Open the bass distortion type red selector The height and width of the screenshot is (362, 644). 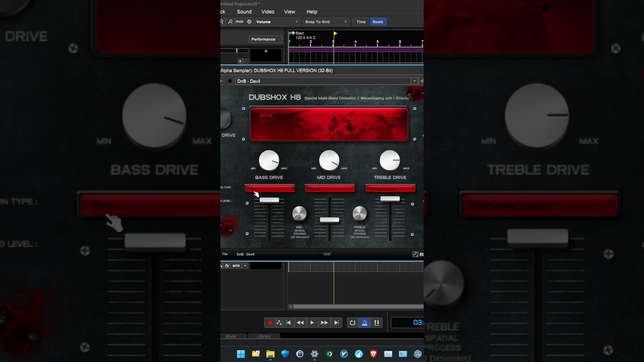(270, 189)
